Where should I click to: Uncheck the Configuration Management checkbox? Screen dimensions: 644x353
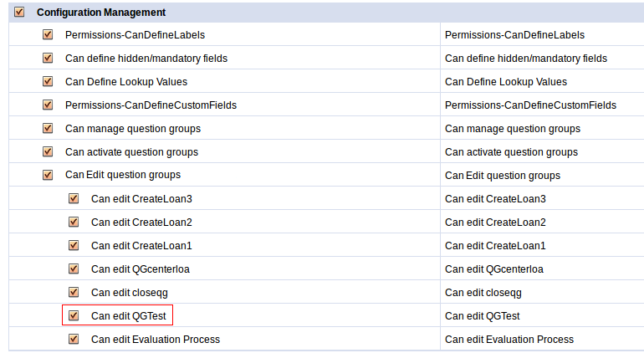19,13
